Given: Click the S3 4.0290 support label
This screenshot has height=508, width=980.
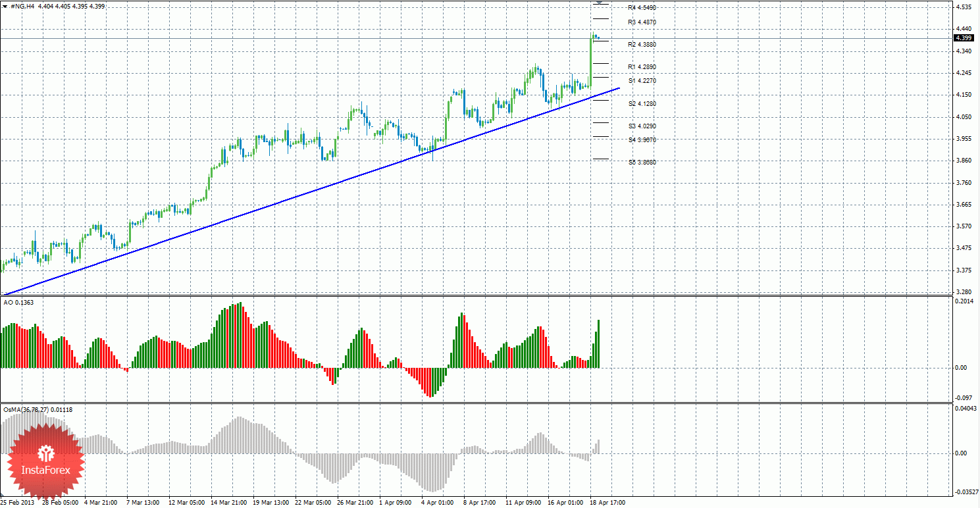Looking at the screenshot, I should click(x=642, y=126).
